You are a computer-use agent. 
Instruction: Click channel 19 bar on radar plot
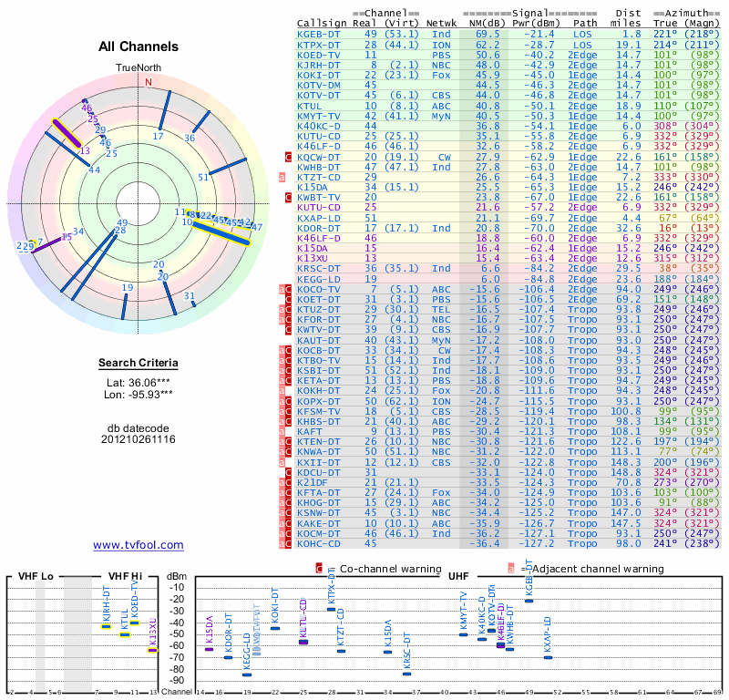(x=124, y=305)
